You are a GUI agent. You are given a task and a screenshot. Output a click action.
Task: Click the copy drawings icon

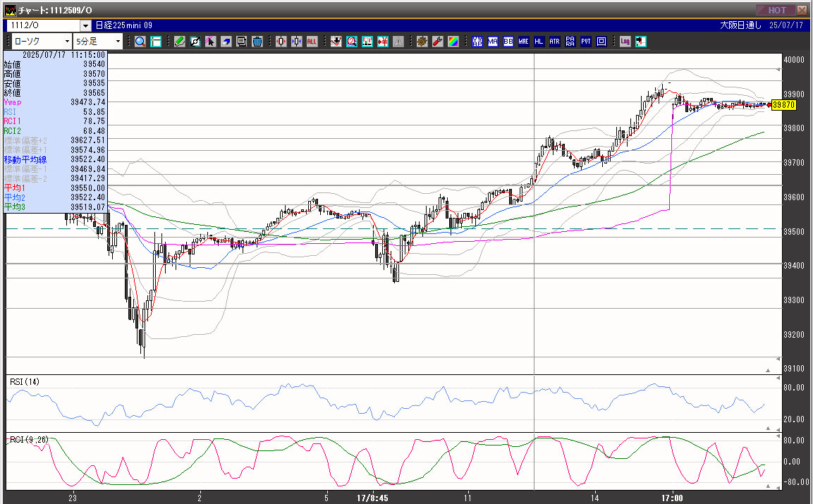point(241,42)
